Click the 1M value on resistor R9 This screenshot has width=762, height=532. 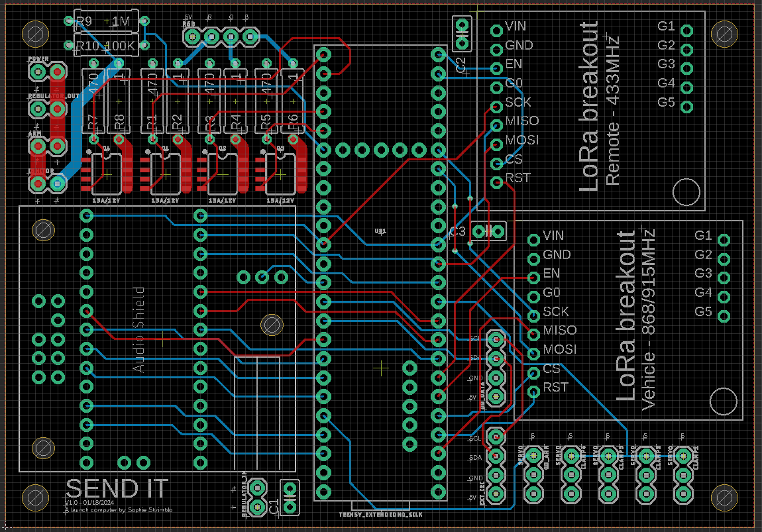[x=121, y=21]
